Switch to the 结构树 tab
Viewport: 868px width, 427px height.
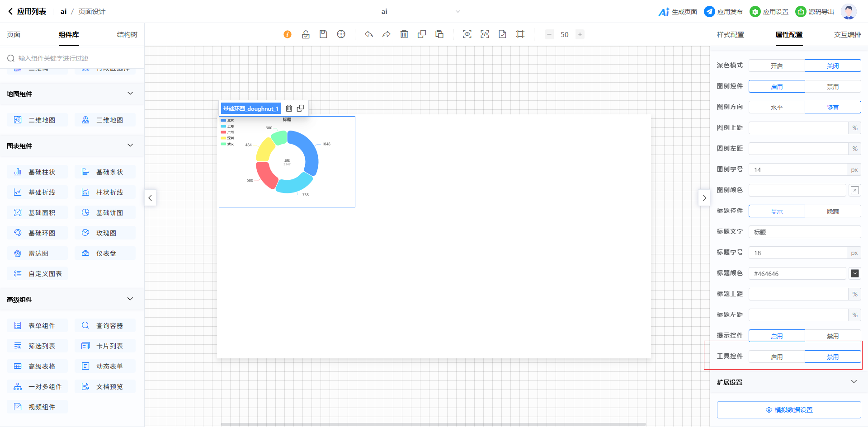pyautogui.click(x=127, y=35)
